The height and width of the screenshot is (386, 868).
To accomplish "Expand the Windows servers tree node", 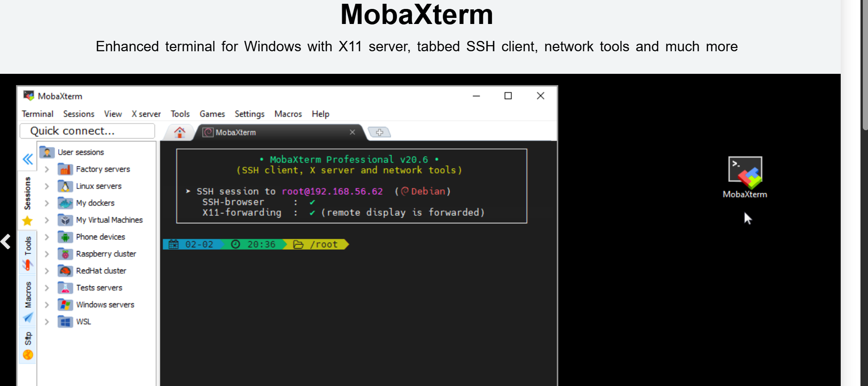I will (47, 305).
